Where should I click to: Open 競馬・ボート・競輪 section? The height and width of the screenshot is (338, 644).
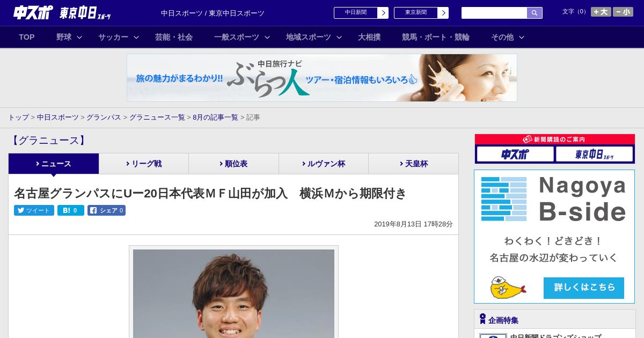click(x=436, y=37)
